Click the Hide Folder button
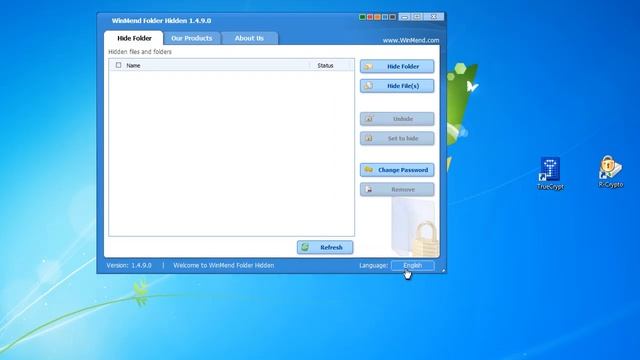This screenshot has width=640, height=360. pyautogui.click(x=397, y=66)
